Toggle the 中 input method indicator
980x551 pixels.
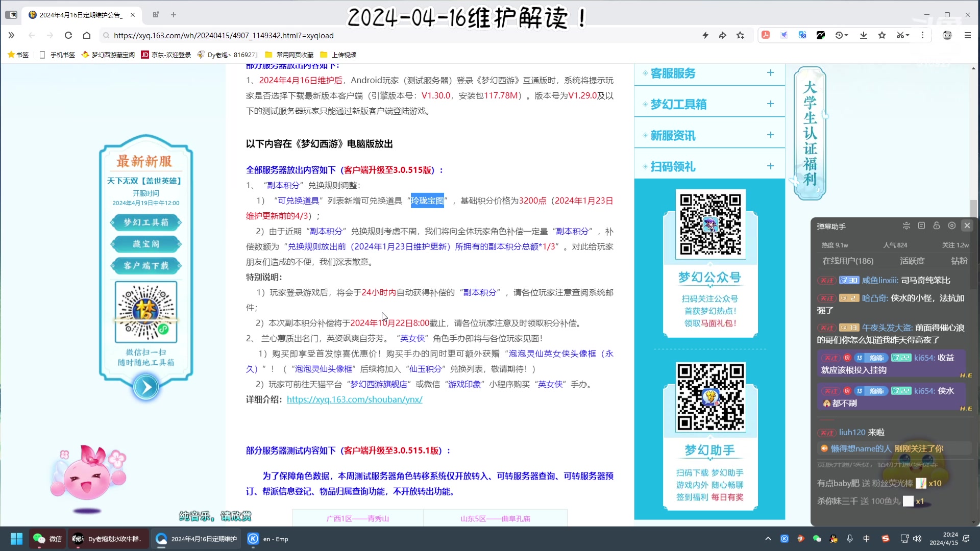tap(866, 539)
